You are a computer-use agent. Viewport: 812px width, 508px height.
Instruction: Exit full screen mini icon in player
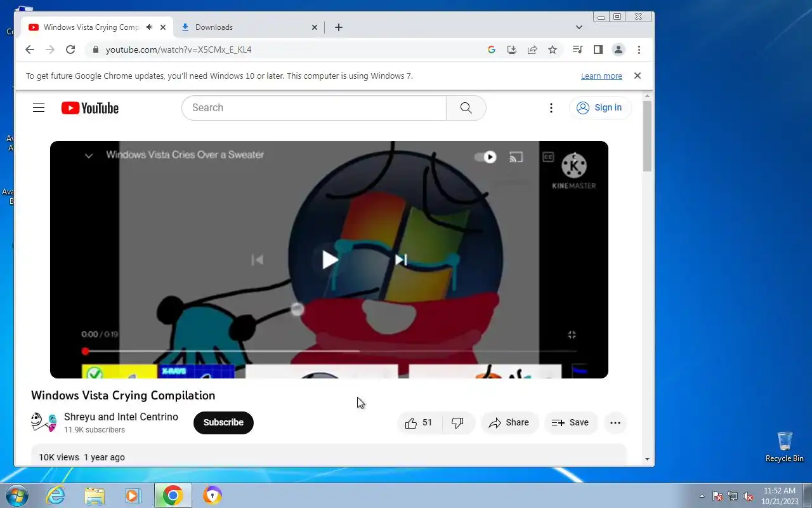(572, 335)
